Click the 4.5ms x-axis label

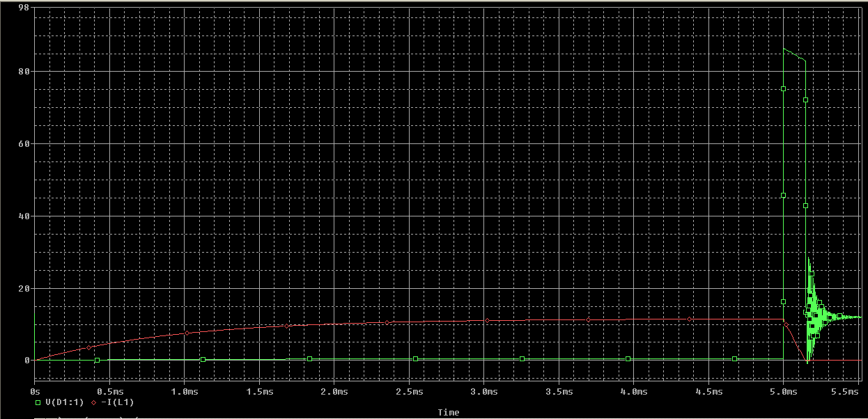coord(709,392)
